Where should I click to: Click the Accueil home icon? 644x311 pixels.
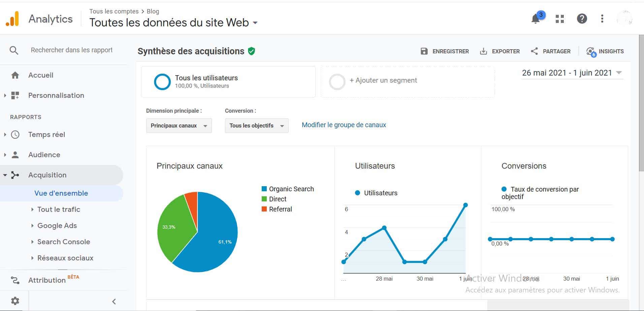15,75
